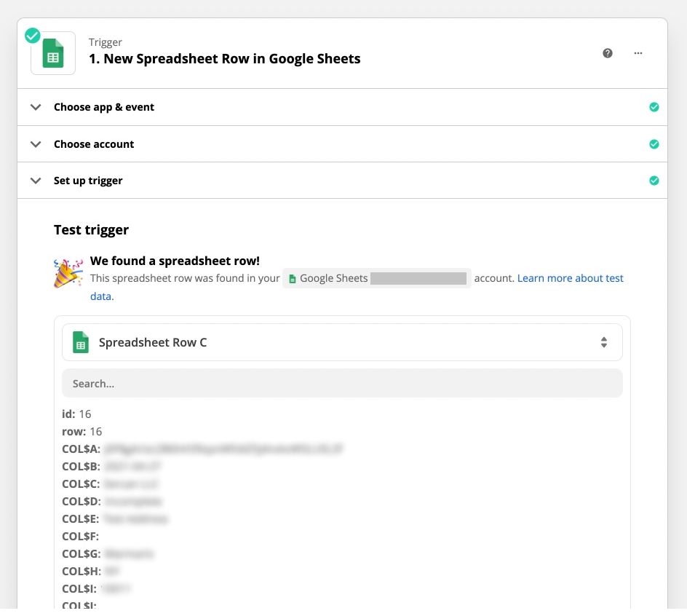Image resolution: width=687 pixels, height=616 pixels.
Task: Click the Choose account status checkmark
Action: click(x=654, y=144)
